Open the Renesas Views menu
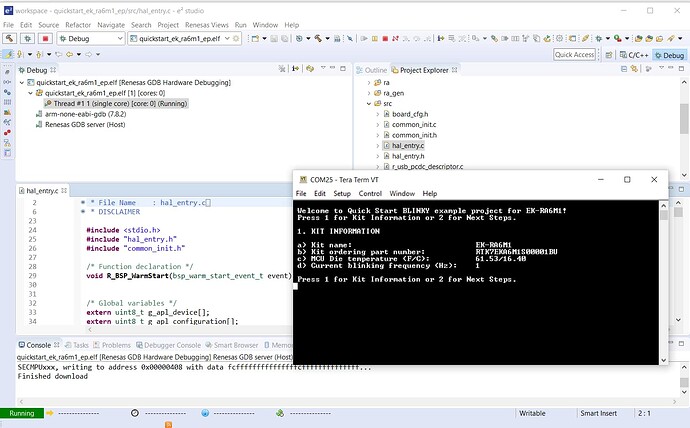Image resolution: width=690 pixels, height=428 pixels. pyautogui.click(x=209, y=24)
